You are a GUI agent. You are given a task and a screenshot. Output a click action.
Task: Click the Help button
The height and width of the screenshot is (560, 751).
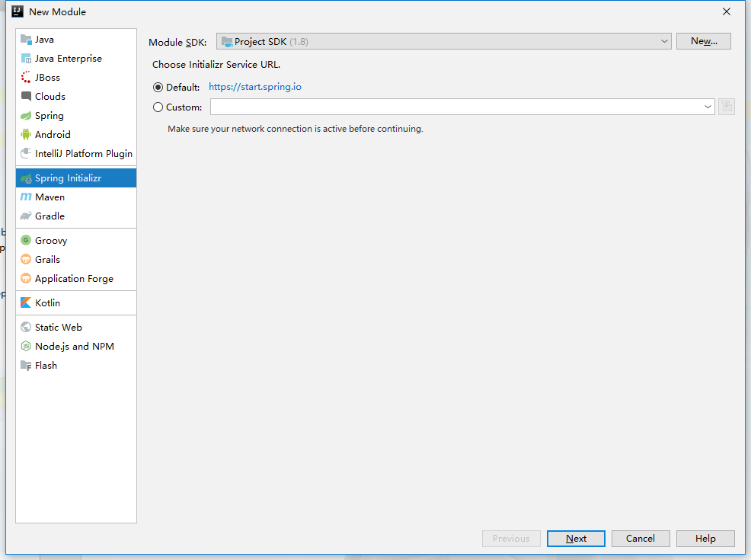click(x=705, y=539)
